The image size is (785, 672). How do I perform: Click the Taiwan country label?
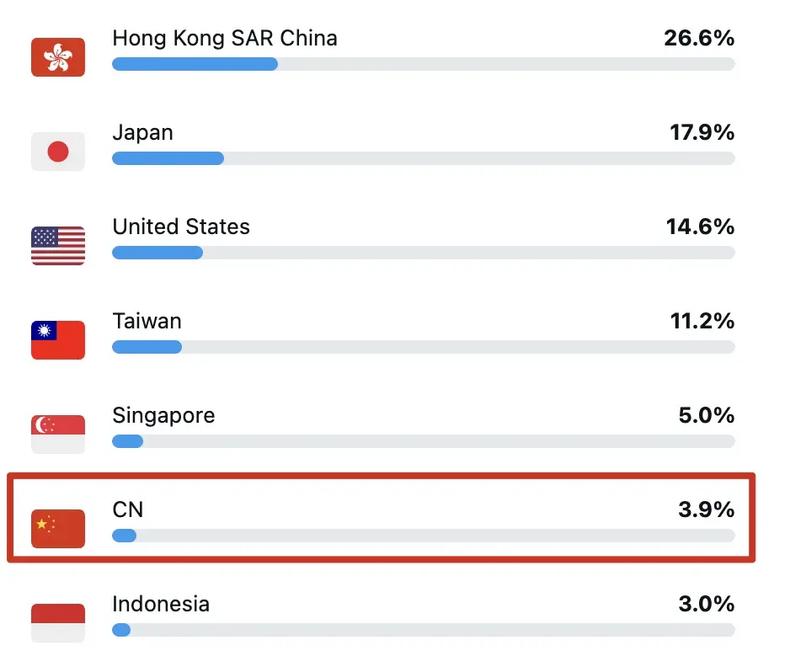pos(147,321)
